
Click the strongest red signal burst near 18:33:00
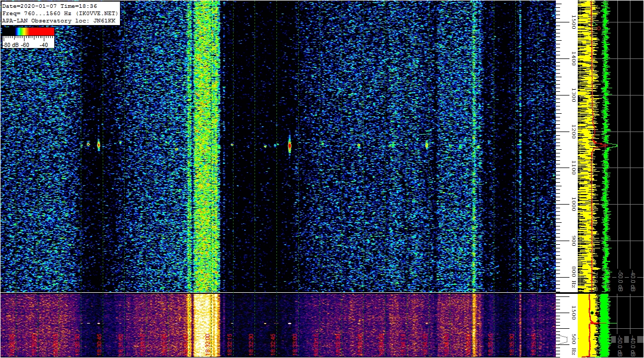(x=289, y=147)
